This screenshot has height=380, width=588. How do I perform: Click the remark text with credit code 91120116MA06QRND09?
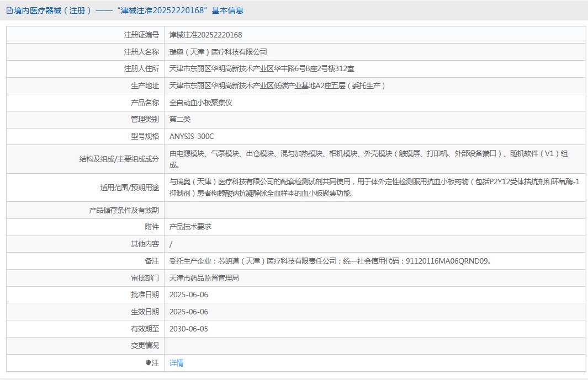[330, 261]
